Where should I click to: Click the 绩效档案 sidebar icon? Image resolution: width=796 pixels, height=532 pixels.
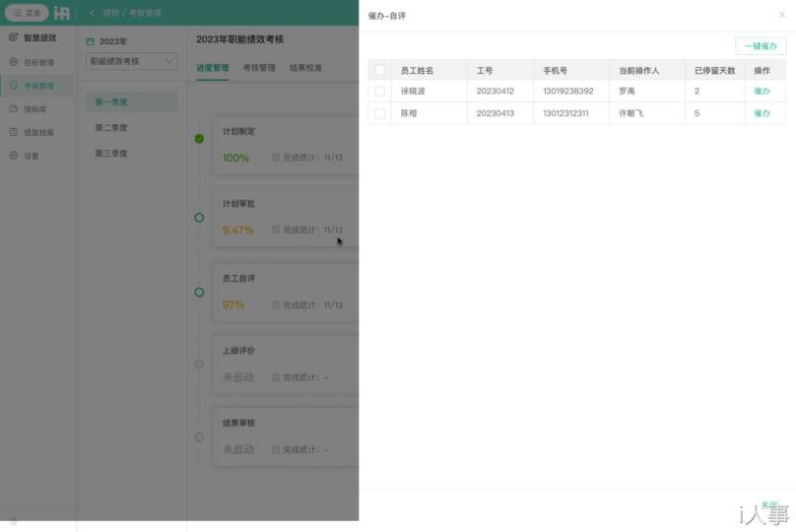[14, 132]
